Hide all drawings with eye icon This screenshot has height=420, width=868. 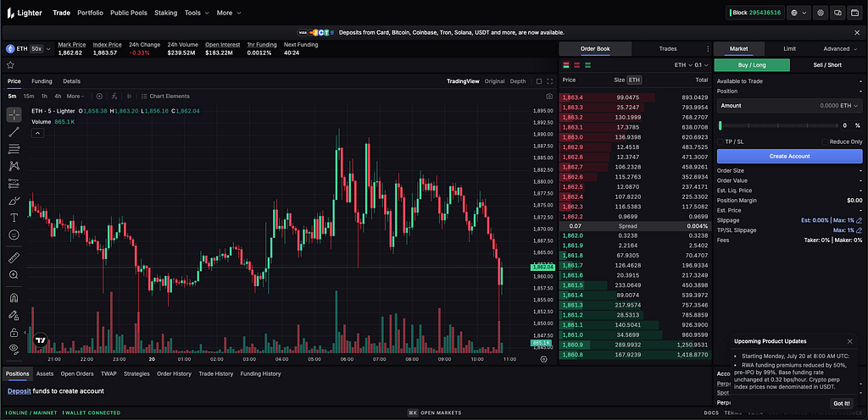pyautogui.click(x=14, y=349)
